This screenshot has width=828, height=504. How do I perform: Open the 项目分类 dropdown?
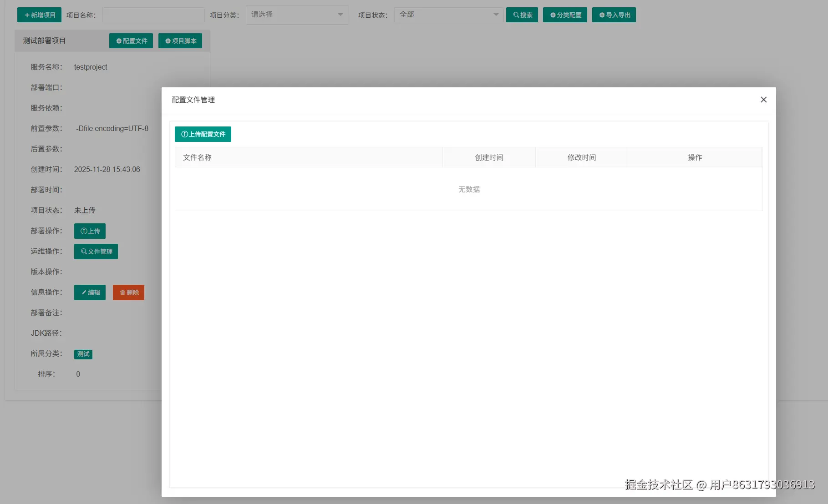coord(297,15)
